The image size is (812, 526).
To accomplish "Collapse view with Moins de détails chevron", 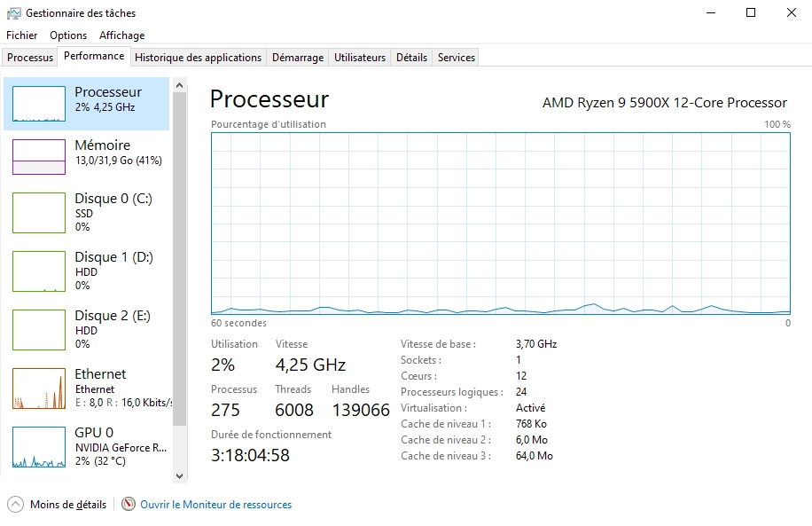I will pos(16,504).
